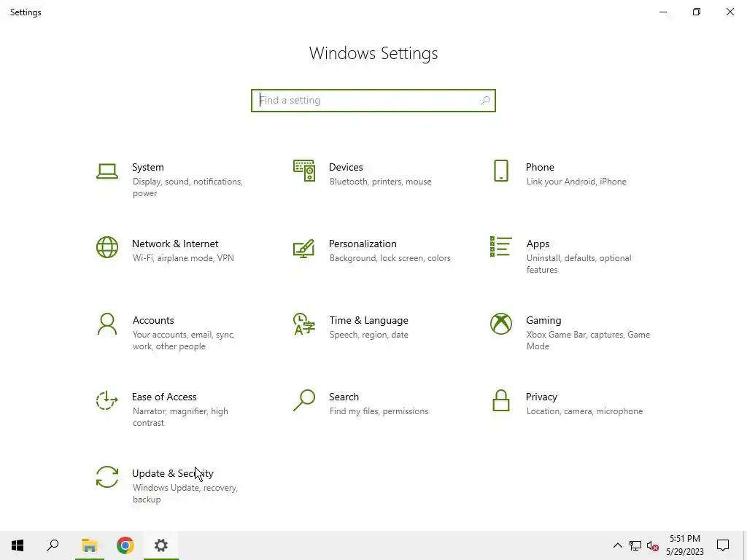The height and width of the screenshot is (560, 747).
Task: Open the Ease of Access icon
Action: pyautogui.click(x=107, y=400)
